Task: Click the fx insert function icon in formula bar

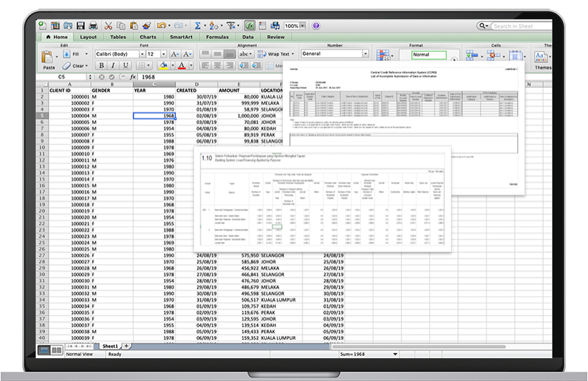Action: [x=132, y=76]
